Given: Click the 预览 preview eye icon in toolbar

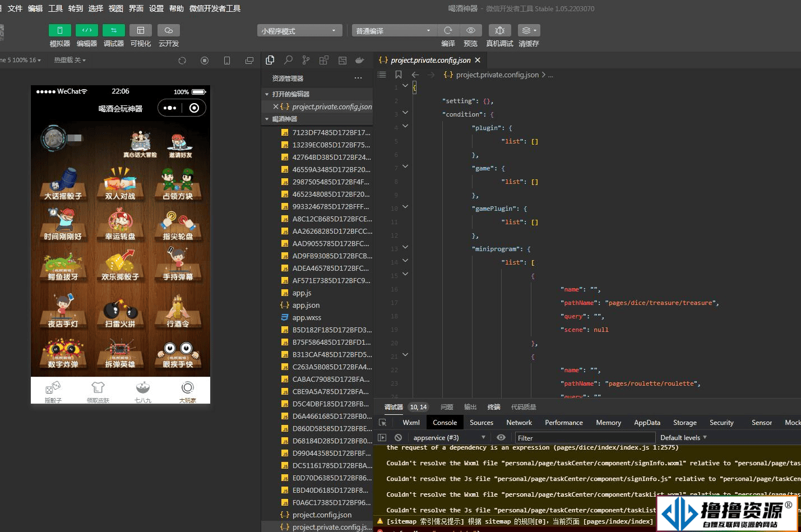Looking at the screenshot, I should point(471,30).
